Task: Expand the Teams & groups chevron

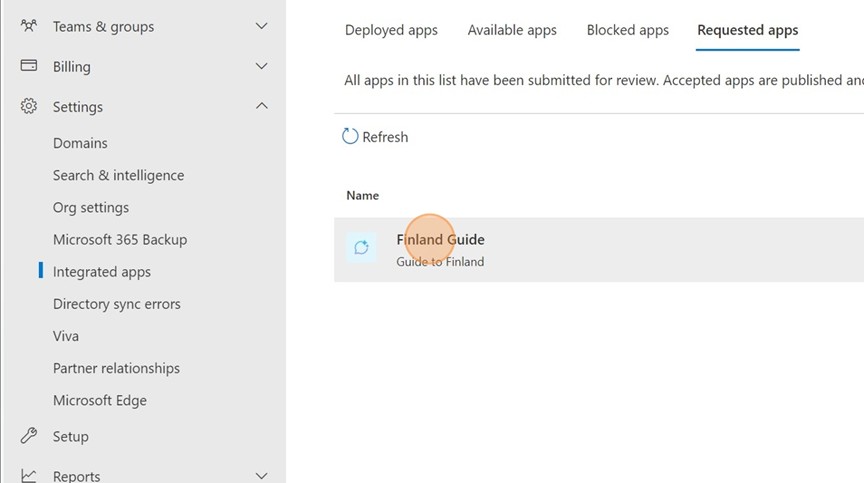Action: click(x=262, y=26)
